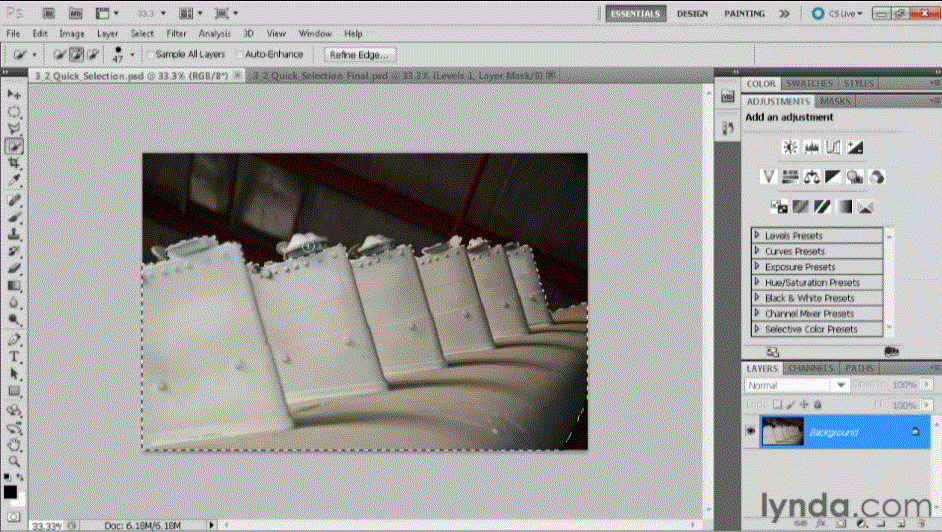Switch to the Channels tab
942x532 pixels.
[810, 368]
